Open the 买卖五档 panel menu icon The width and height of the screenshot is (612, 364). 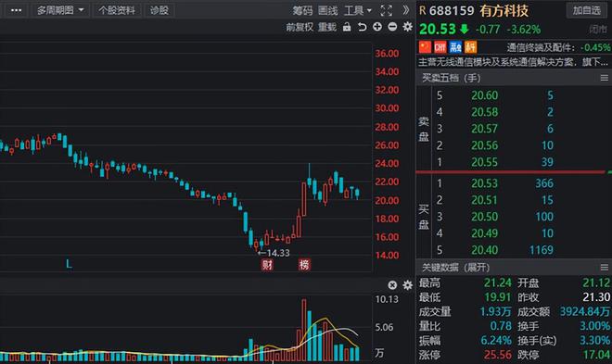(605, 78)
